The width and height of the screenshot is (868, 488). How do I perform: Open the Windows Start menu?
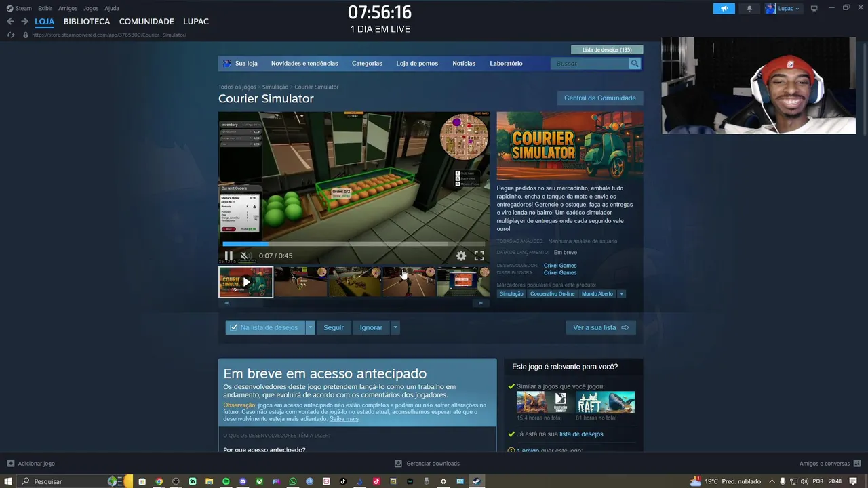click(8, 481)
